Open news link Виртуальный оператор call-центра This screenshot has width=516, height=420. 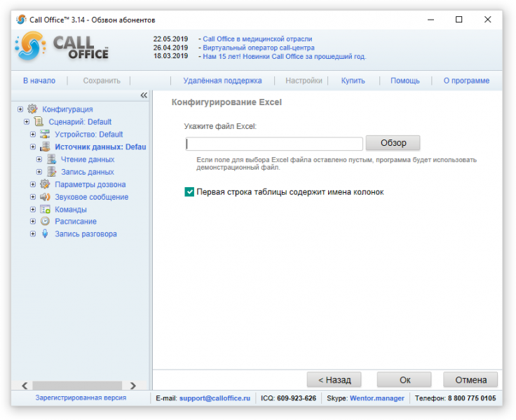click(259, 48)
